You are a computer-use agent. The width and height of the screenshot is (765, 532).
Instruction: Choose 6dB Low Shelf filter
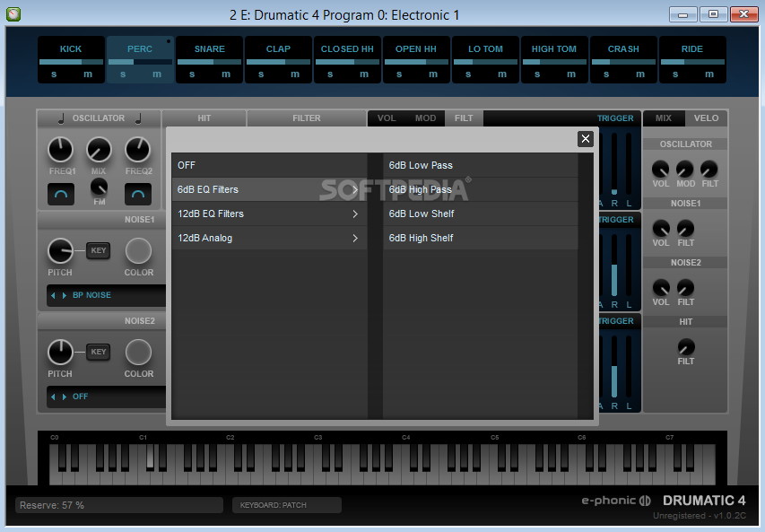click(x=481, y=214)
